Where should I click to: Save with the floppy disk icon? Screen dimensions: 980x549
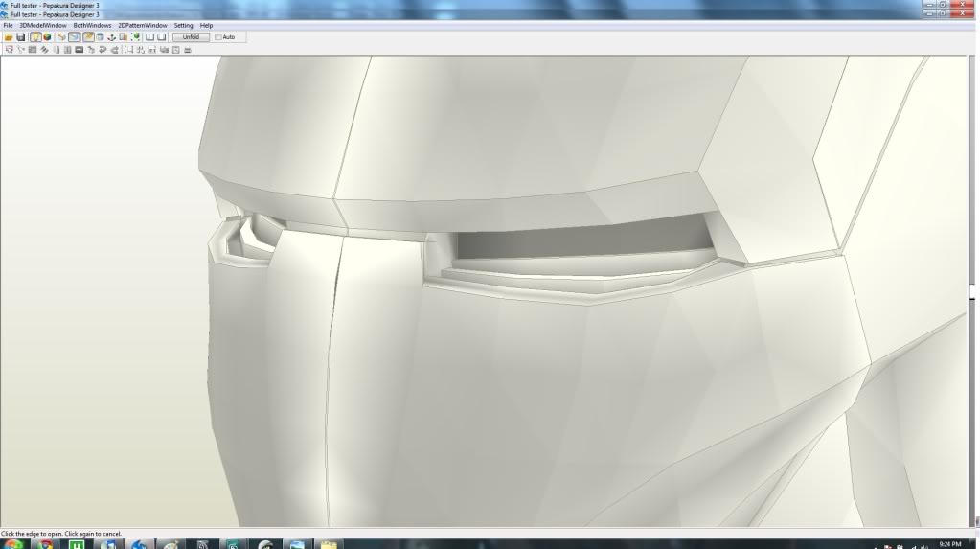point(21,37)
